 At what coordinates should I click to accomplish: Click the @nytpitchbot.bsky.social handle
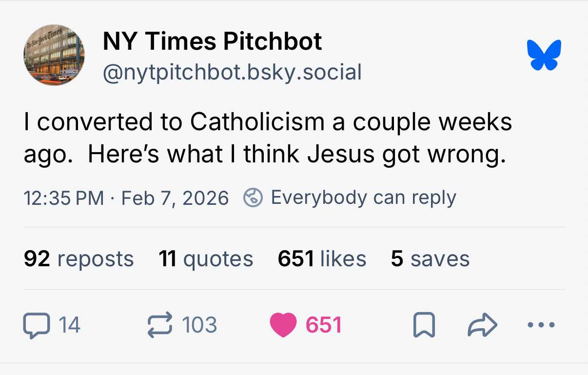click(232, 72)
